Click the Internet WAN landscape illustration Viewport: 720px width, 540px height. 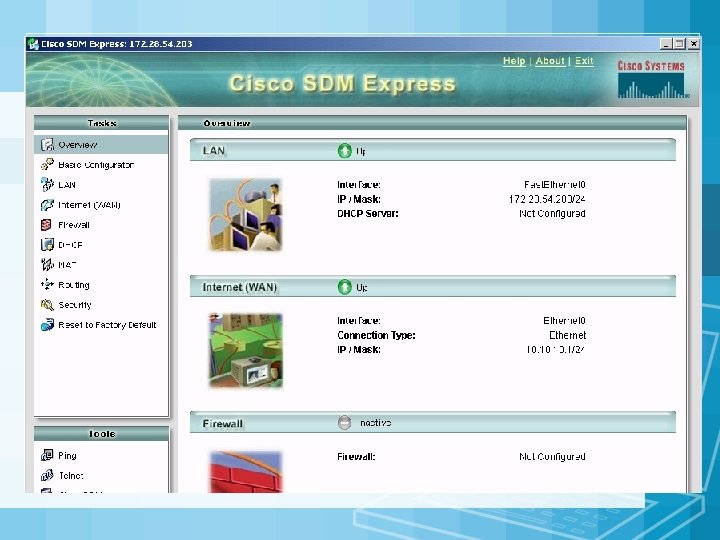coord(245,350)
